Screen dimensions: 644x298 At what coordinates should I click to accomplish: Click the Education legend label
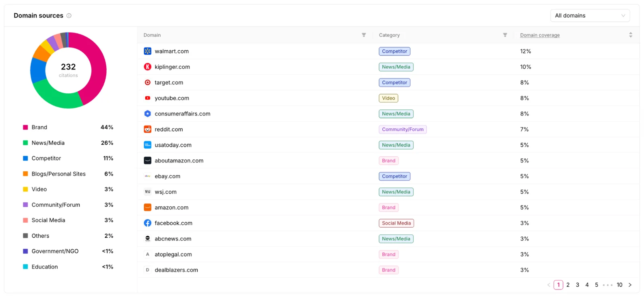click(x=45, y=267)
